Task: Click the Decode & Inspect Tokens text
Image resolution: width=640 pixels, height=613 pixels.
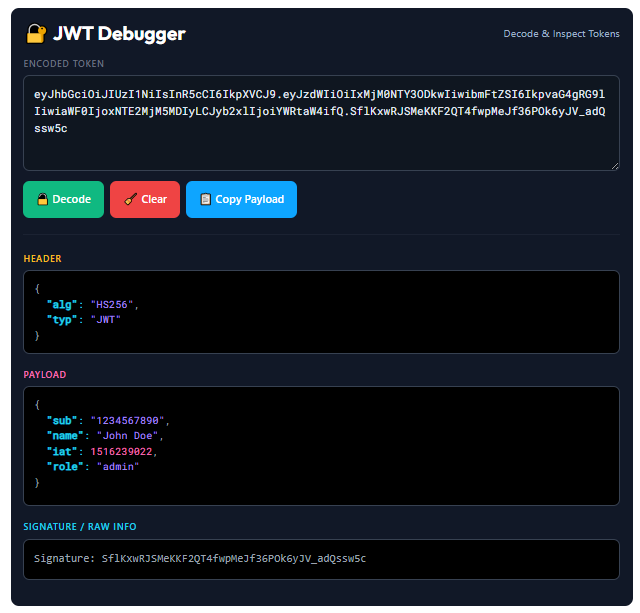Action: click(561, 34)
